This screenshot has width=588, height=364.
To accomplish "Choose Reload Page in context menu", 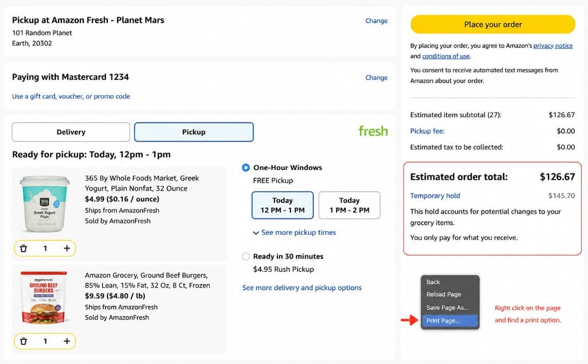I will (450, 295).
